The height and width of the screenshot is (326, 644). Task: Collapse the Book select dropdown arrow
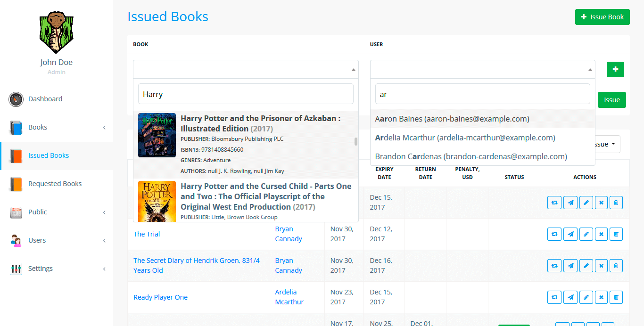point(353,70)
